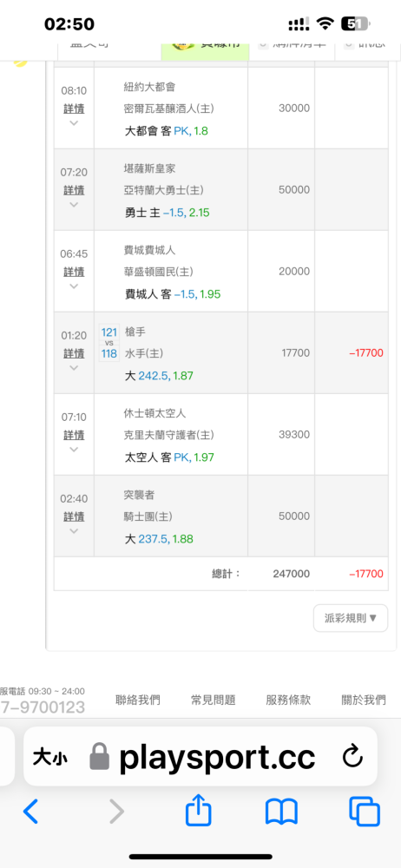Open 詳情 for 07:10 休士頓太空人 game
Viewport: 401px width, 868px height.
[74, 435]
